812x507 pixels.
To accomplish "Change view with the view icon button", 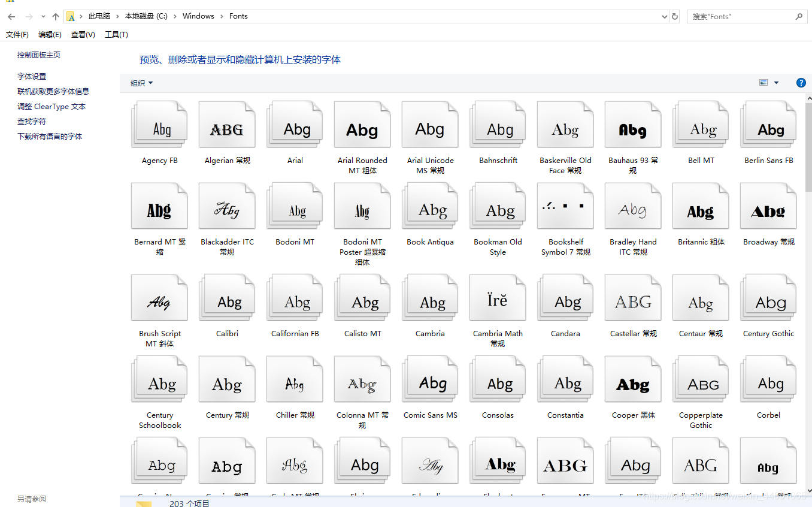I will [x=763, y=83].
